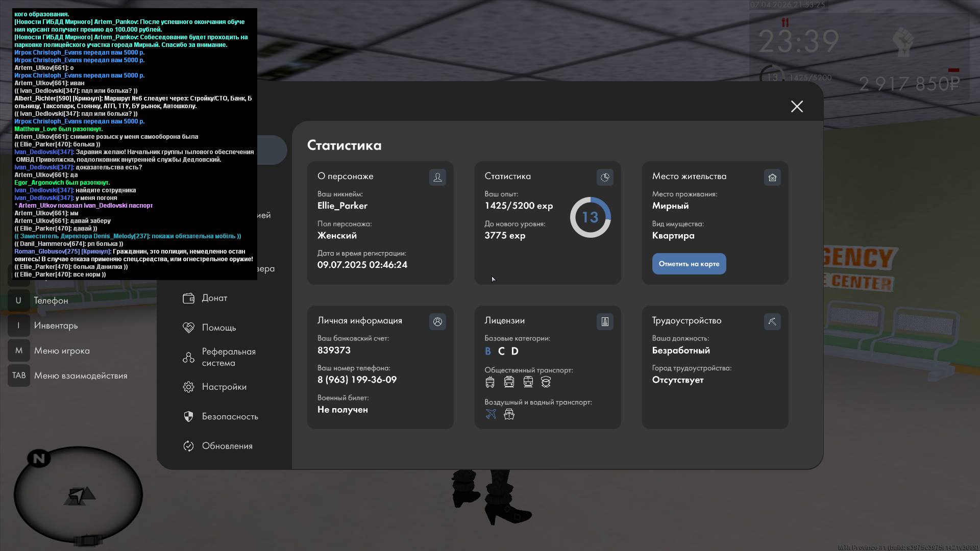
Task: Click the airplane license icon
Action: 491,414
